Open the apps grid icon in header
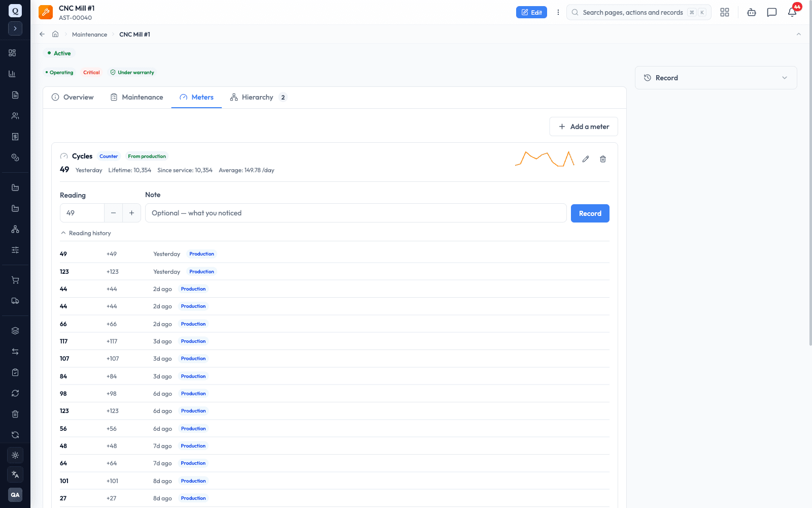The image size is (812, 508). pyautogui.click(x=725, y=12)
